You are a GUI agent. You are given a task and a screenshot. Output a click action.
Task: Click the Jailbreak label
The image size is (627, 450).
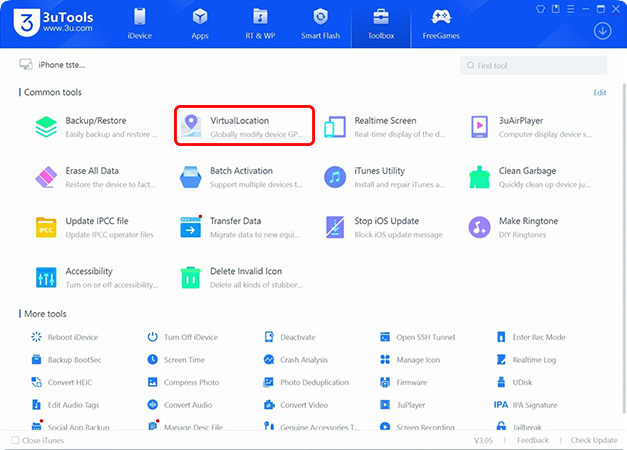tap(527, 427)
